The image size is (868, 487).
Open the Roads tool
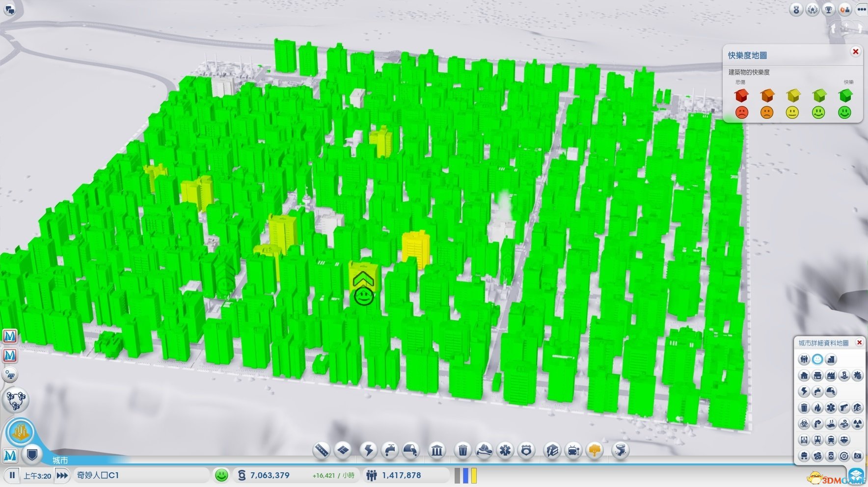[x=321, y=450]
